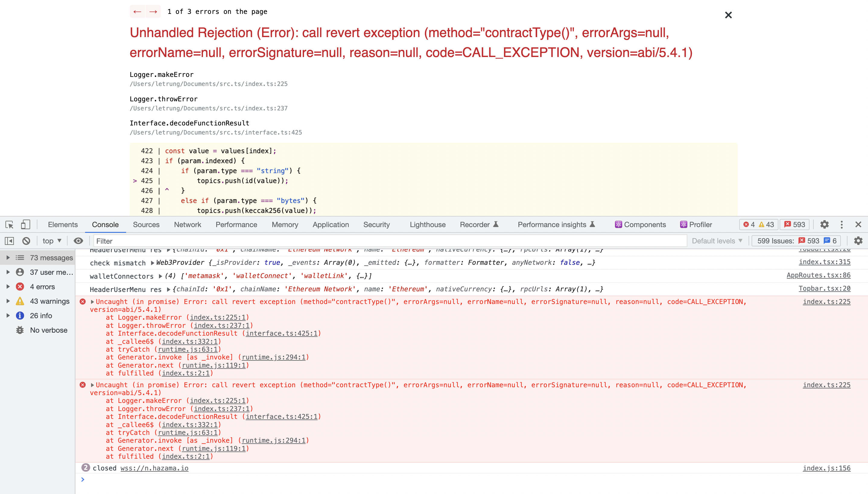Click the wss://n.hazama.io link
Image resolution: width=868 pixels, height=494 pixels.
154,468
